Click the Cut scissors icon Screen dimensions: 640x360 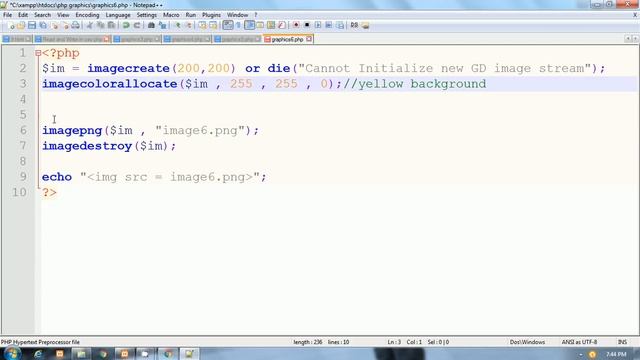(90, 25)
